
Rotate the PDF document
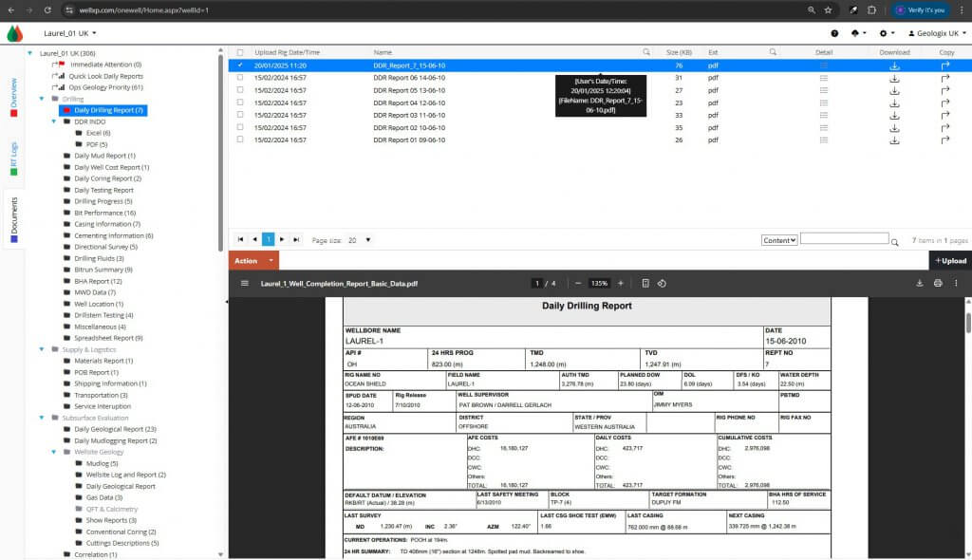point(662,284)
